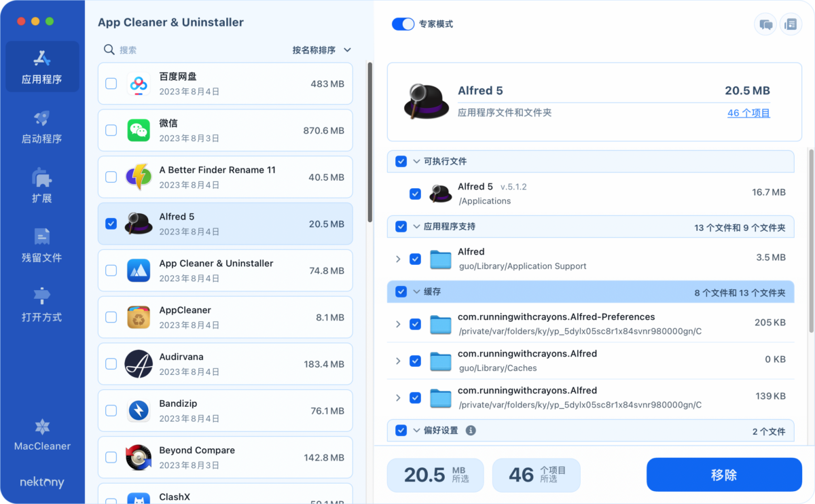Check the Beyond Compare checkbox

111,458
